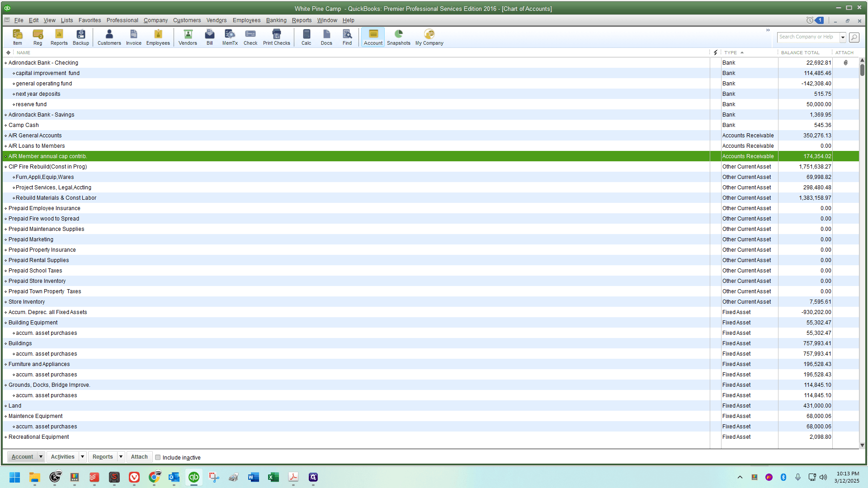Click the Print Checks icon
The height and width of the screenshot is (488, 868).
276,37
